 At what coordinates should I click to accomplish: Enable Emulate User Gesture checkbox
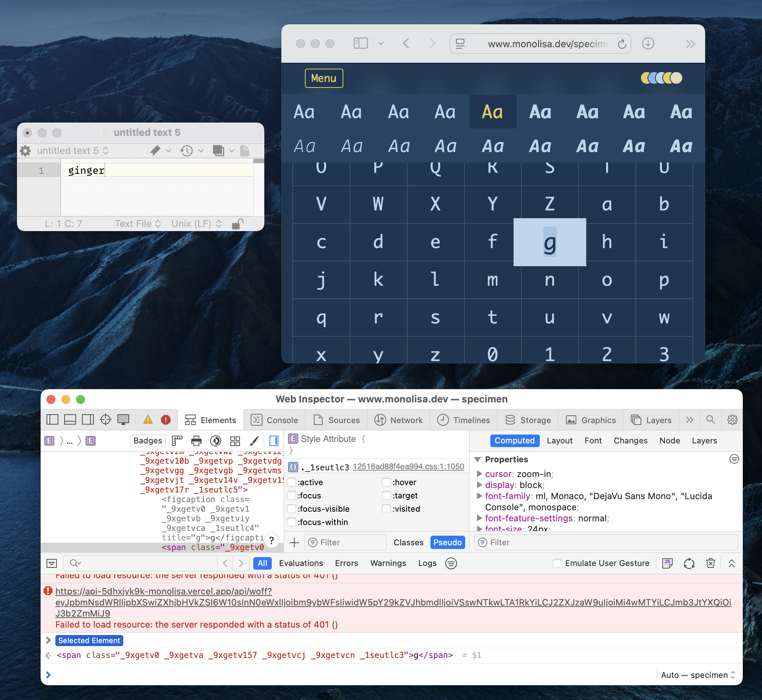coord(557,563)
